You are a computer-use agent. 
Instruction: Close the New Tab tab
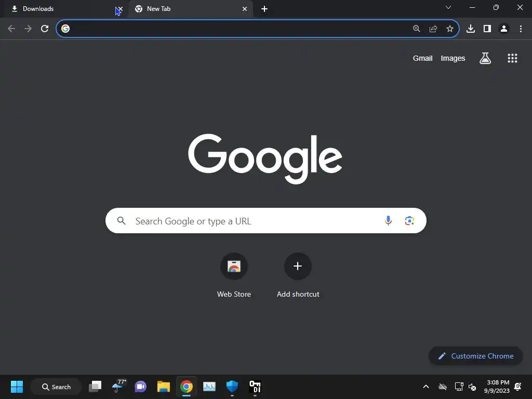(x=245, y=9)
